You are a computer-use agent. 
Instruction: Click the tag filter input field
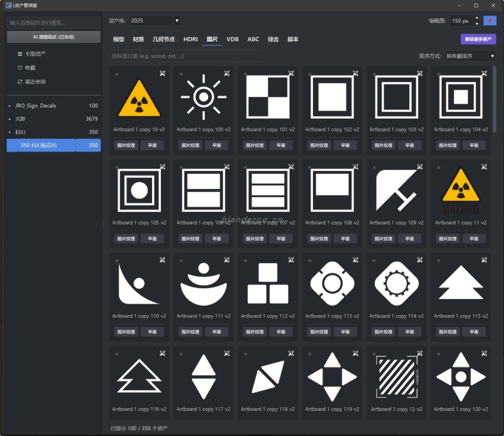click(x=185, y=56)
